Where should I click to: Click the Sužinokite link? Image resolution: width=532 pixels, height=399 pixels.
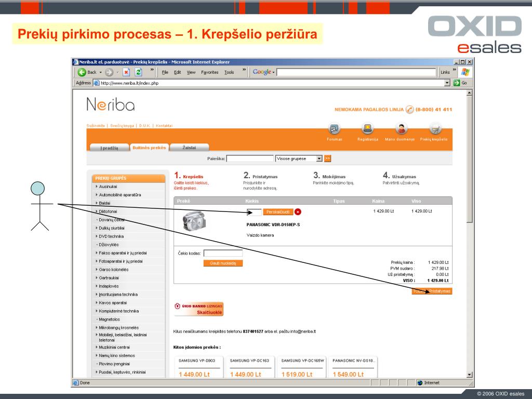96,126
